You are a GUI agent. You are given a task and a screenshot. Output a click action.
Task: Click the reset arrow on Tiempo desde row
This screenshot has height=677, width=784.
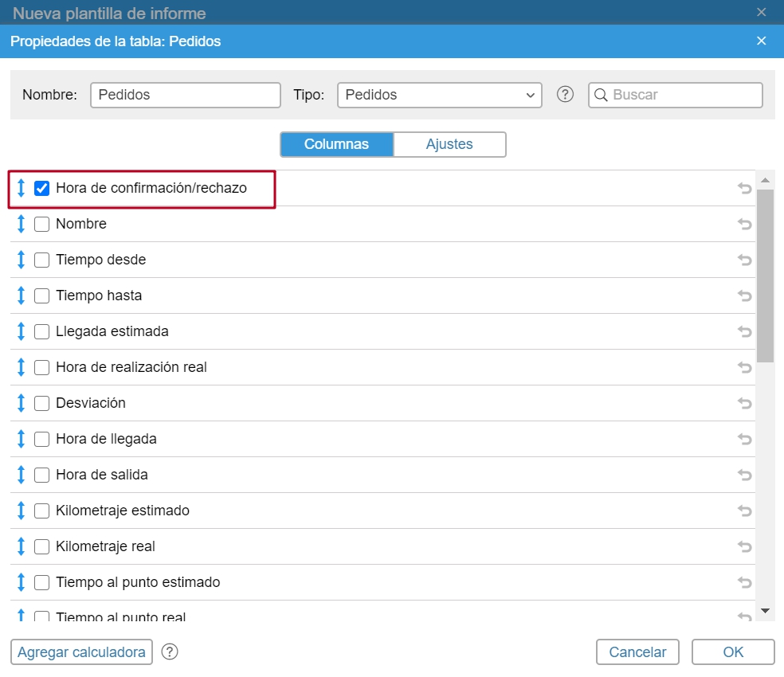tap(745, 260)
